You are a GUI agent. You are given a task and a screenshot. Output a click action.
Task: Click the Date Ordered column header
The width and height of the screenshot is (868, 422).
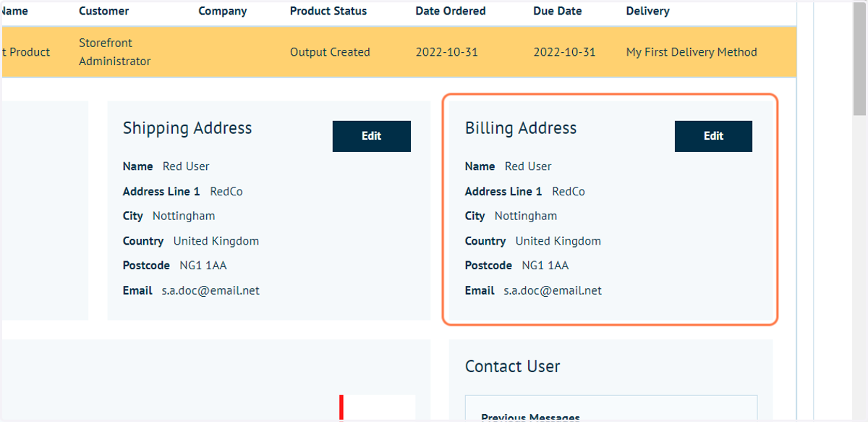click(x=451, y=11)
